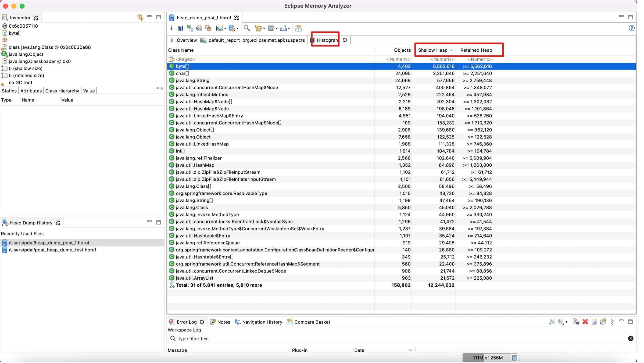Click the heap memory usage bar
The height and width of the screenshot is (363, 644).
[x=487, y=358]
